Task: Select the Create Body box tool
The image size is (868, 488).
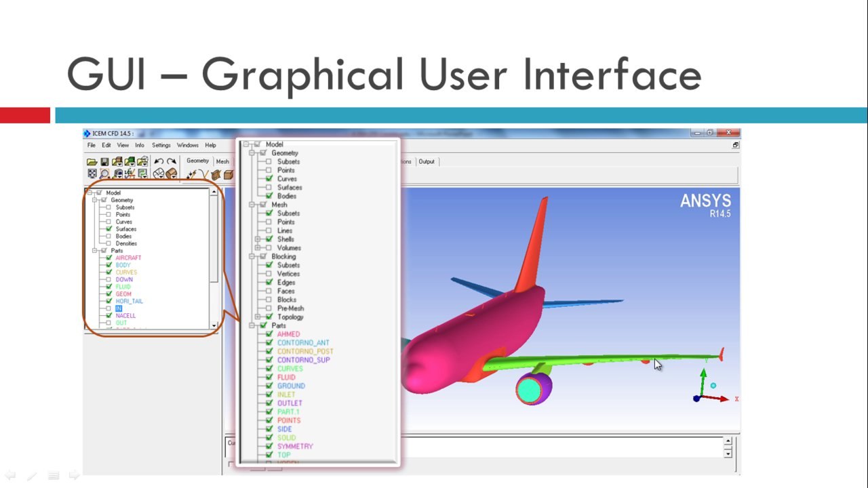Action: point(229,175)
